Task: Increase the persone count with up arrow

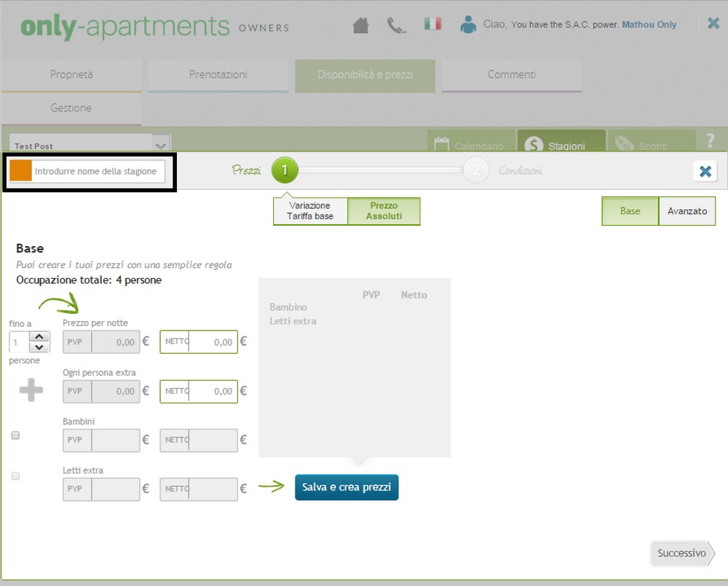Action: 40,336
